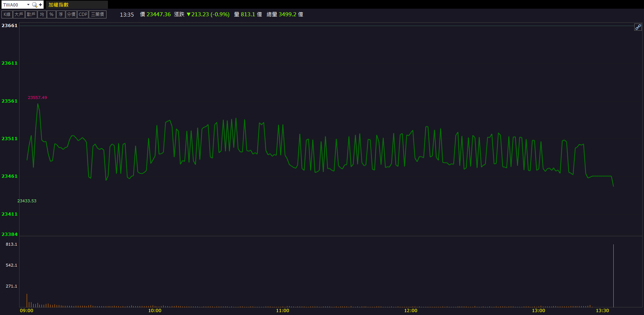The image size is (644, 315).
Task: Click the 12:00 time axis label
Action: pos(411,311)
